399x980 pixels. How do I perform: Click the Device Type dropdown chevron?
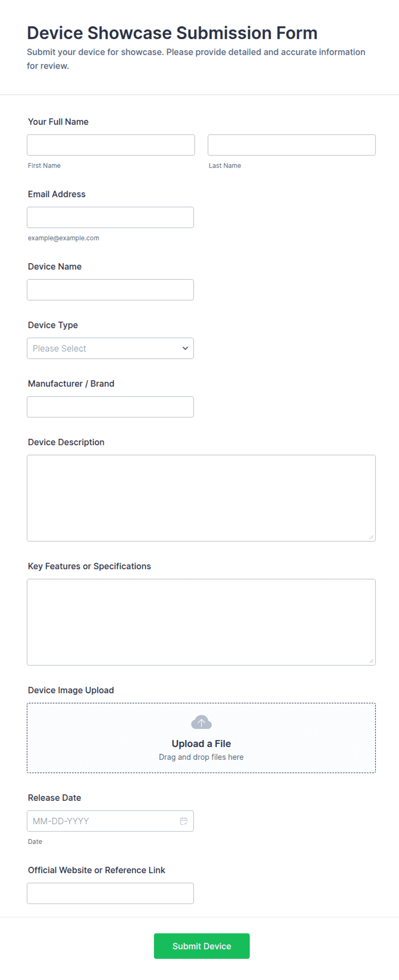185,348
